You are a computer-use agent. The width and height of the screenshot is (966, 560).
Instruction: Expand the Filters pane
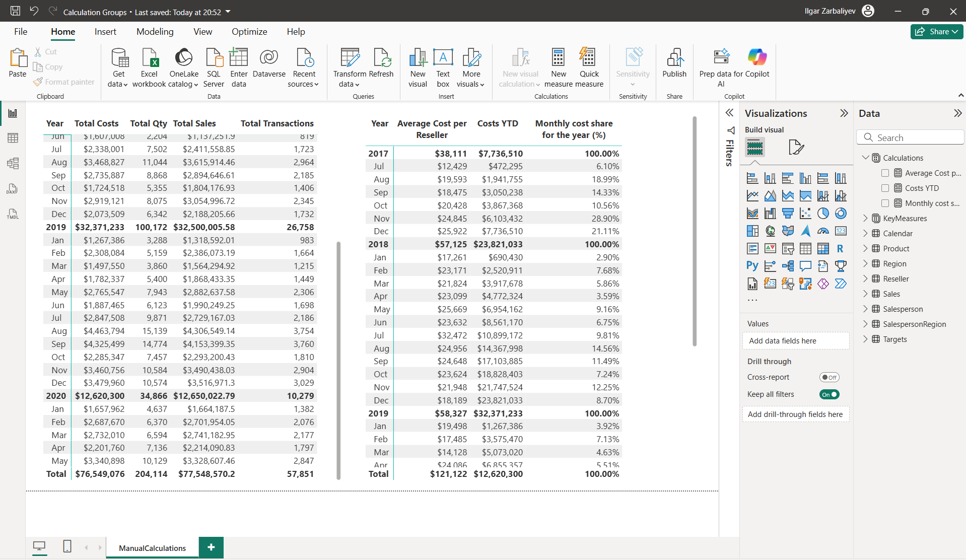click(x=729, y=113)
